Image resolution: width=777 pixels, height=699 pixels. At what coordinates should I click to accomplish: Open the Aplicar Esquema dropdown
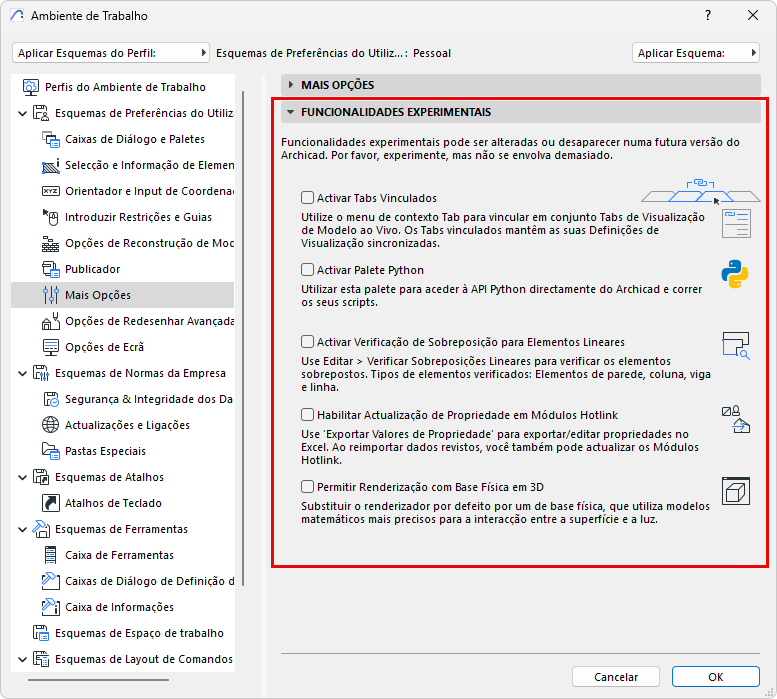click(x=696, y=53)
